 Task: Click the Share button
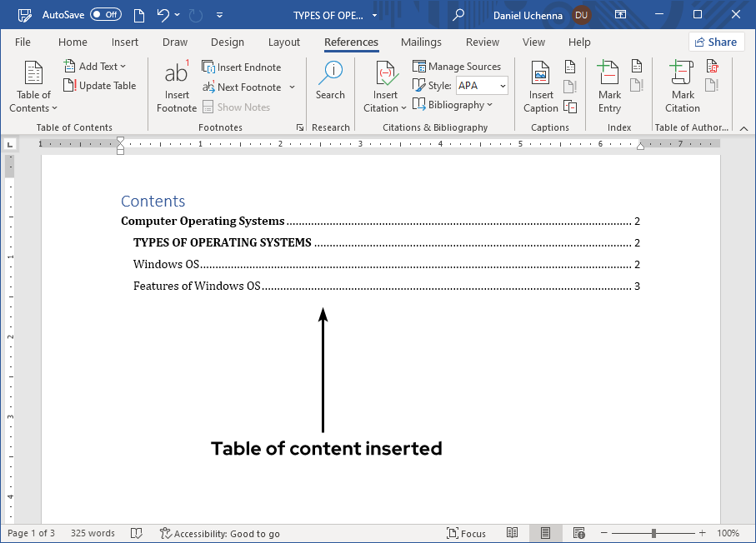tap(715, 42)
